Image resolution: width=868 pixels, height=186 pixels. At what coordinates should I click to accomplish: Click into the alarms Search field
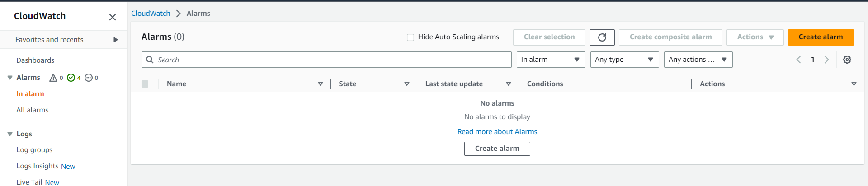[332, 60]
